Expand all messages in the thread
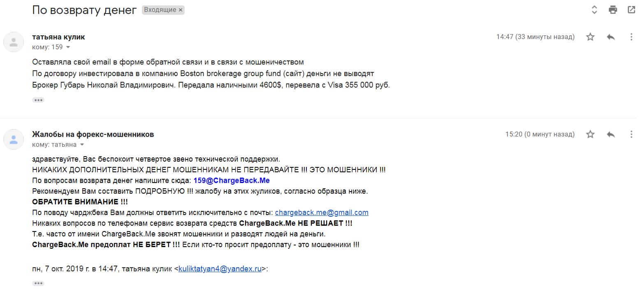Image resolution: width=644 pixels, height=303 pixels. tap(594, 10)
